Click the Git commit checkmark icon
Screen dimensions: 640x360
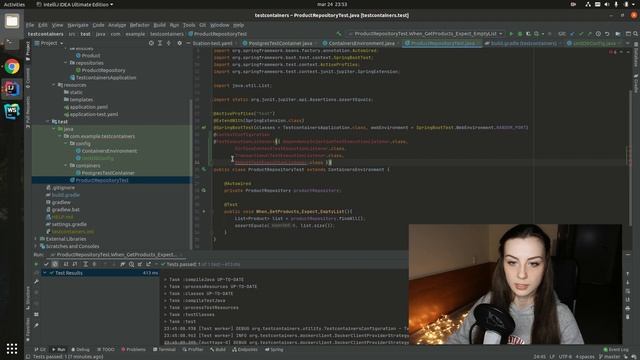581,34
